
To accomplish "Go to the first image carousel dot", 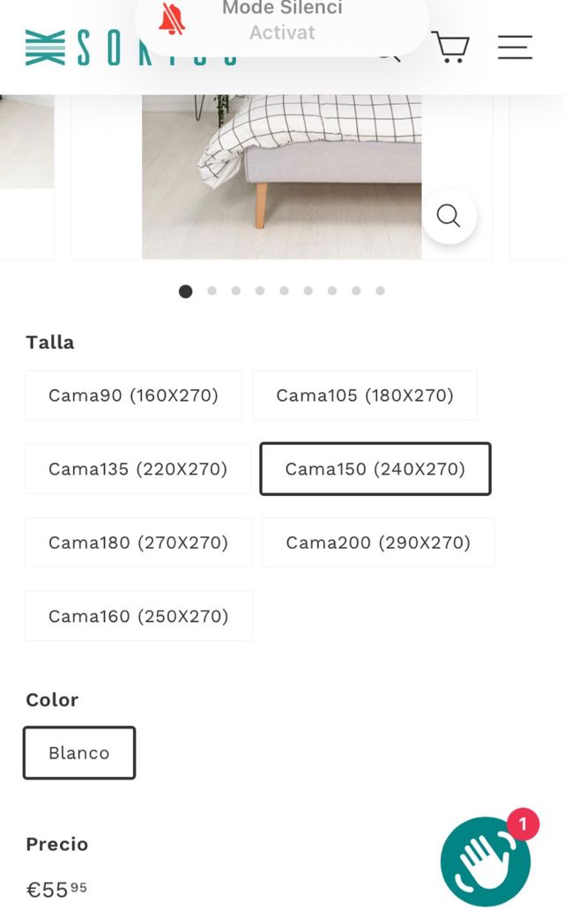I will 185,292.
